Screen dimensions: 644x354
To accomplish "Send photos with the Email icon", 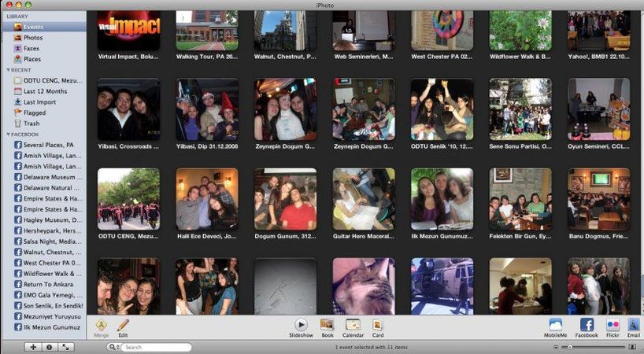I will click(x=634, y=325).
